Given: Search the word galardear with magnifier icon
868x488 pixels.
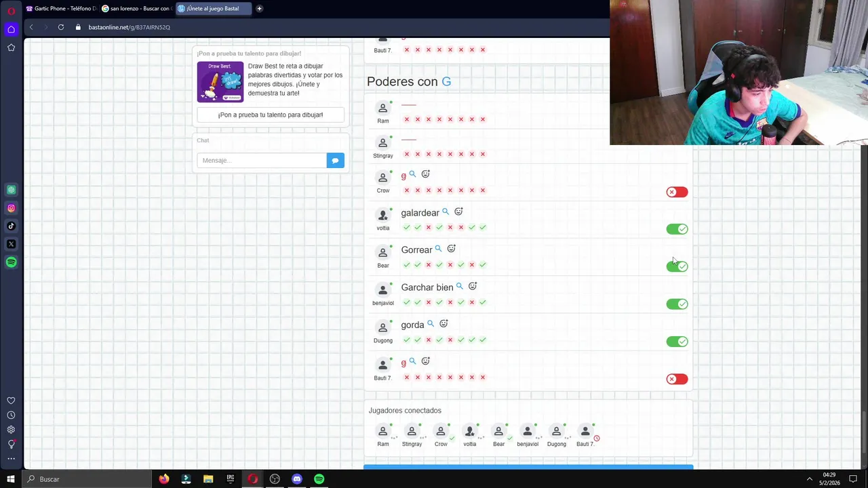Looking at the screenshot, I should click(x=446, y=211).
